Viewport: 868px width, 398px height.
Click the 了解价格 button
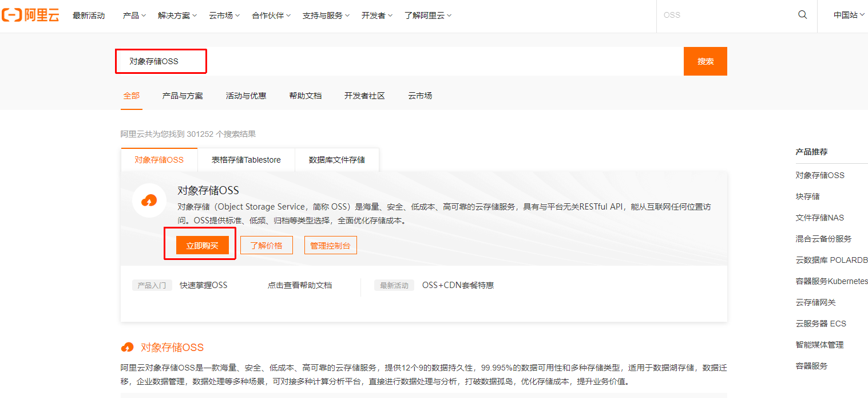pos(267,246)
